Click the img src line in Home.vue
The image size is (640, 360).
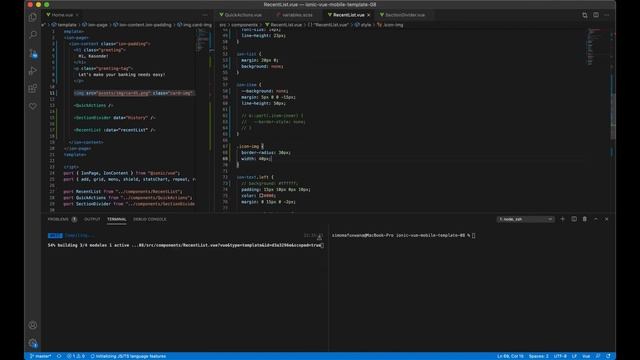(133, 93)
